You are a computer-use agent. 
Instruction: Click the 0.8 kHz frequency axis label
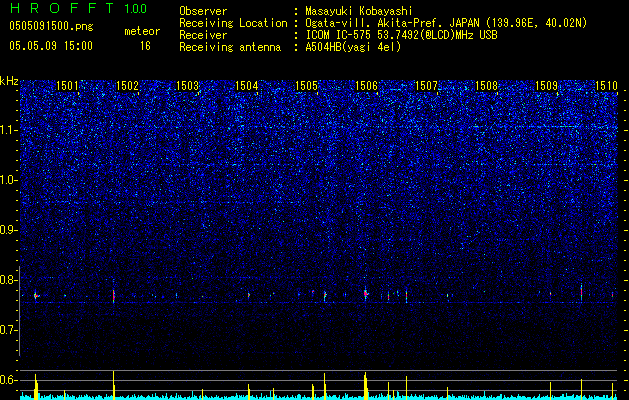click(9, 280)
